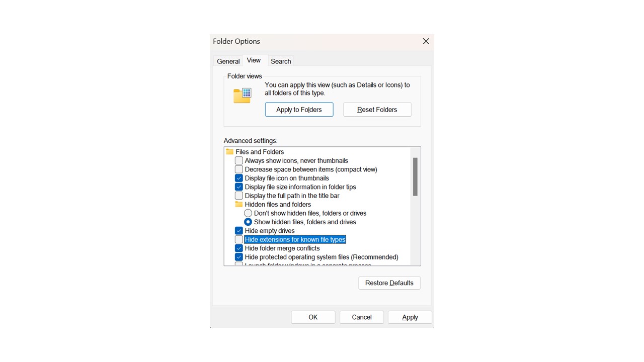
Task: Close the Folder Options dialog
Action: [x=426, y=41]
